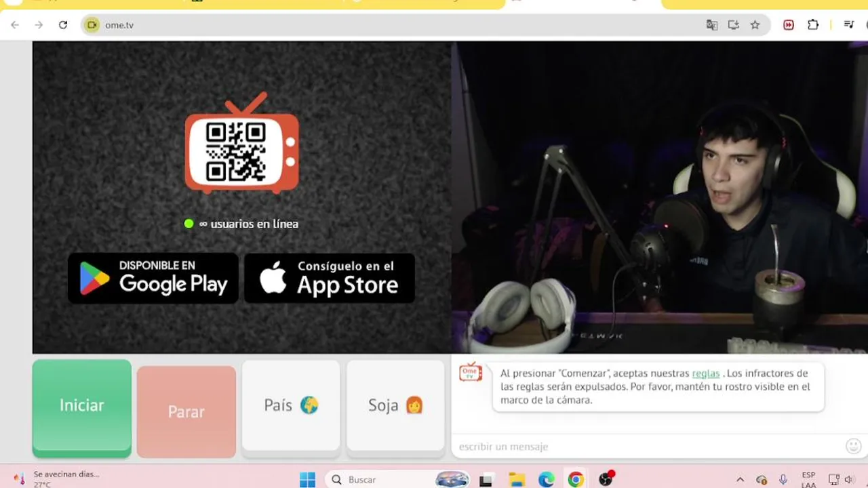Screen dimensions: 868x488
Task: Open the weather widget showing 27°C
Action: (58, 479)
